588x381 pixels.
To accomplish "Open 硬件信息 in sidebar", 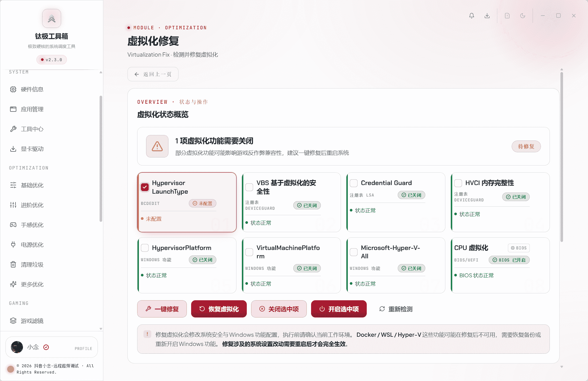I will [x=52, y=89].
